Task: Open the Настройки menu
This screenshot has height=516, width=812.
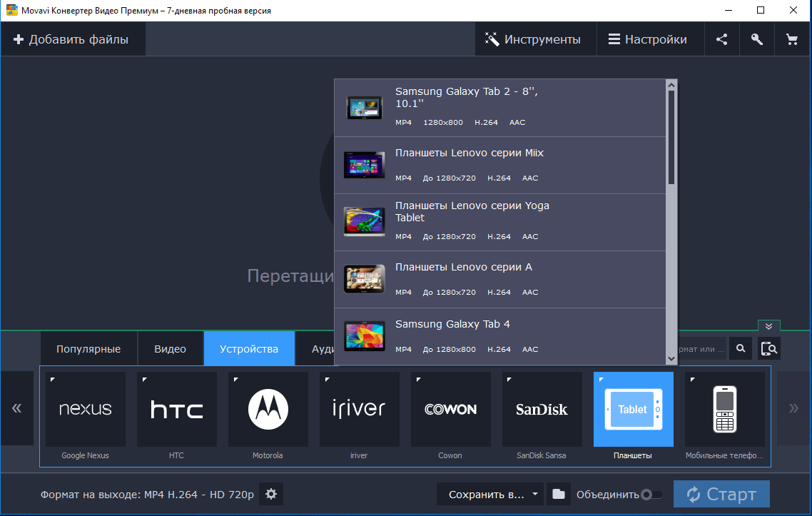Action: pyautogui.click(x=651, y=39)
